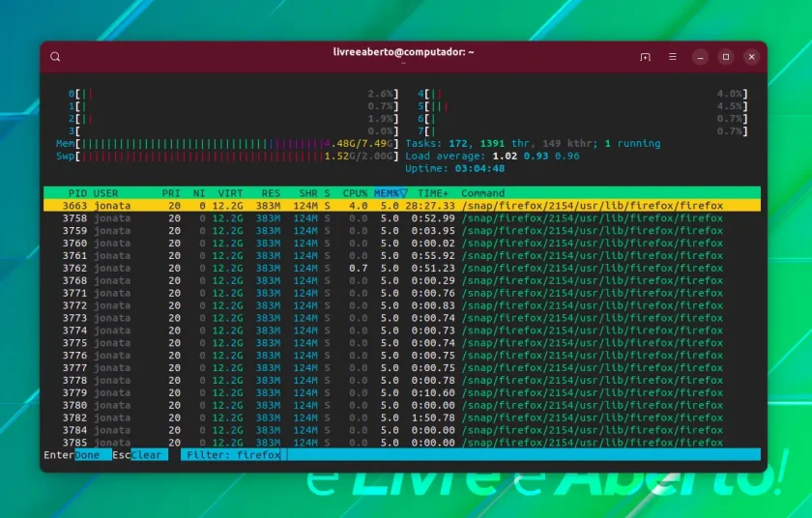The height and width of the screenshot is (518, 812).
Task: Click the Done button
Action: pyautogui.click(x=93, y=455)
